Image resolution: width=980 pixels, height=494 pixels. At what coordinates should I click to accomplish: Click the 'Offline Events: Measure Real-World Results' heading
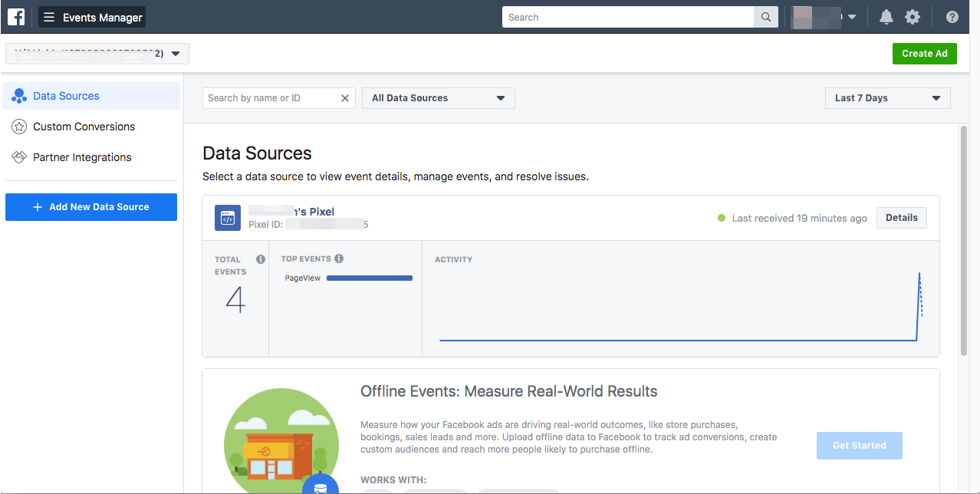(x=509, y=391)
